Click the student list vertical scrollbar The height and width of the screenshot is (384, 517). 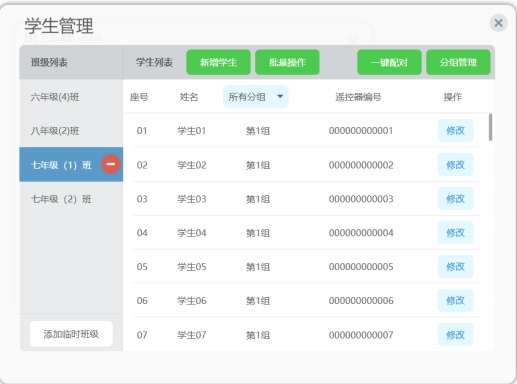[x=490, y=127]
